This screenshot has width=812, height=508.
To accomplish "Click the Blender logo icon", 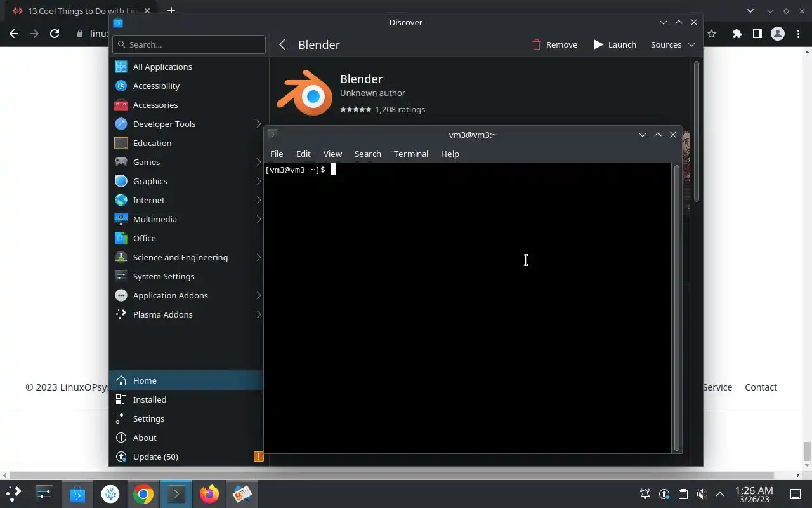I will click(x=304, y=93).
